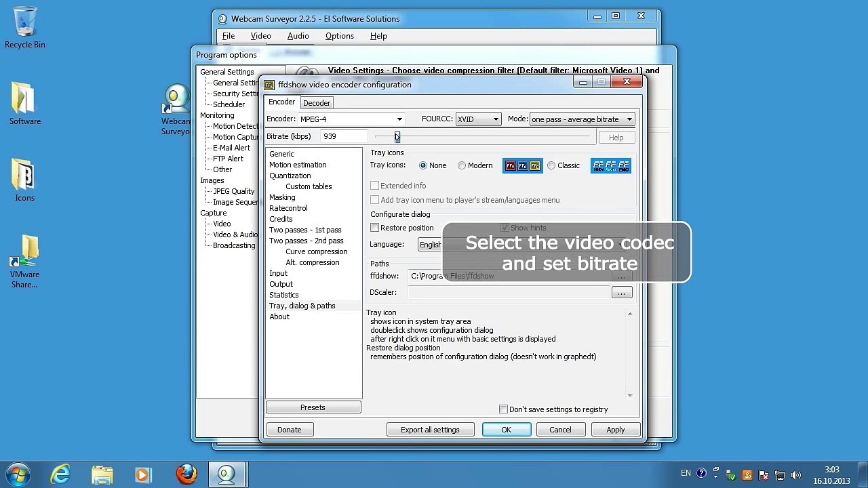
Task: Open the Options menu in Webcam Surveyor
Action: pos(339,36)
